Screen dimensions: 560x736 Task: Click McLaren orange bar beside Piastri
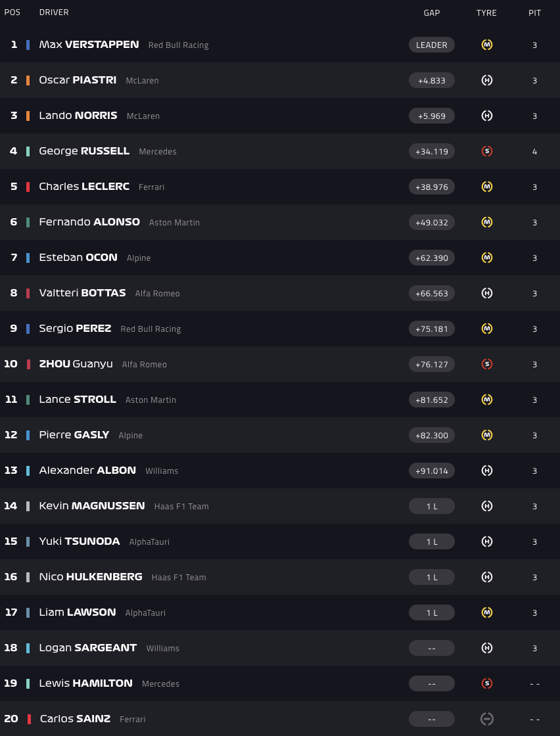point(28,80)
